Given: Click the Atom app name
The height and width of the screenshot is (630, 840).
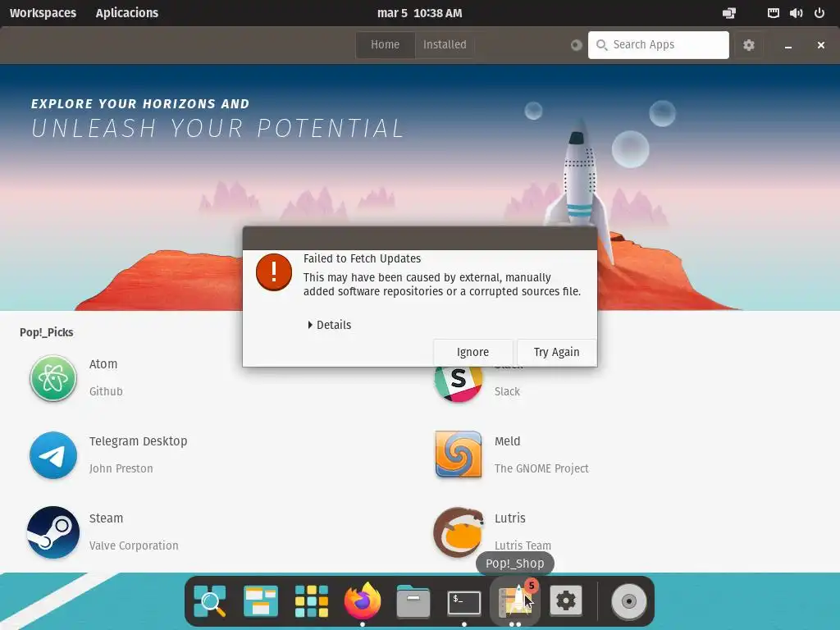Looking at the screenshot, I should [x=103, y=363].
